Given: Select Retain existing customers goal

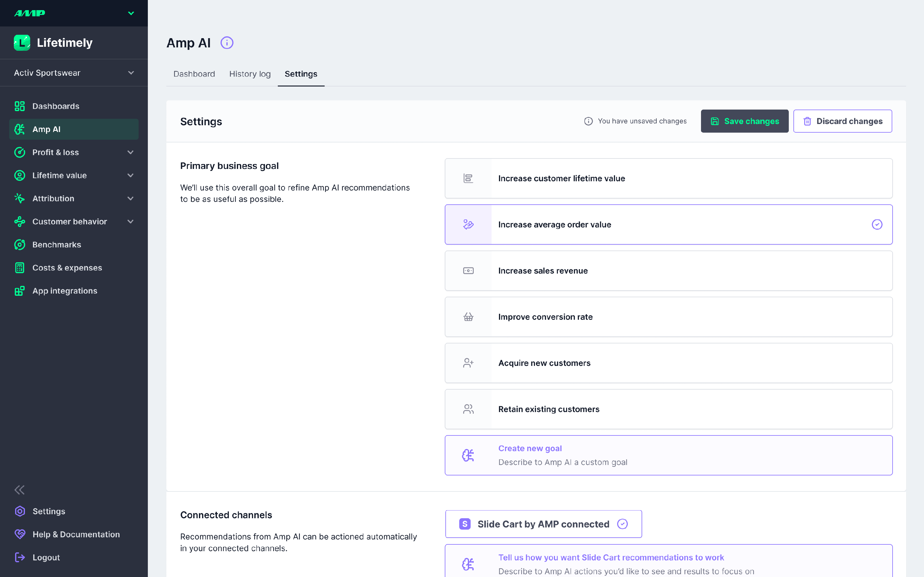Looking at the screenshot, I should pos(668,409).
